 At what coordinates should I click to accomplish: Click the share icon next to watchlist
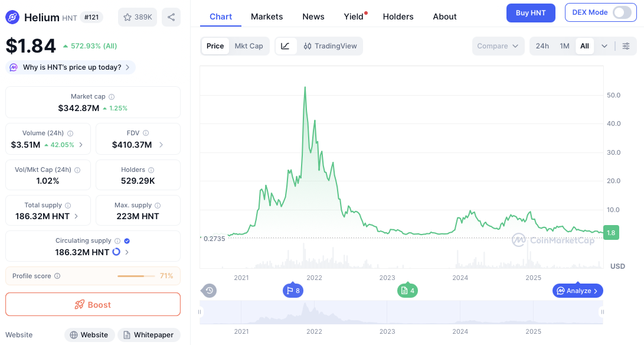click(171, 17)
